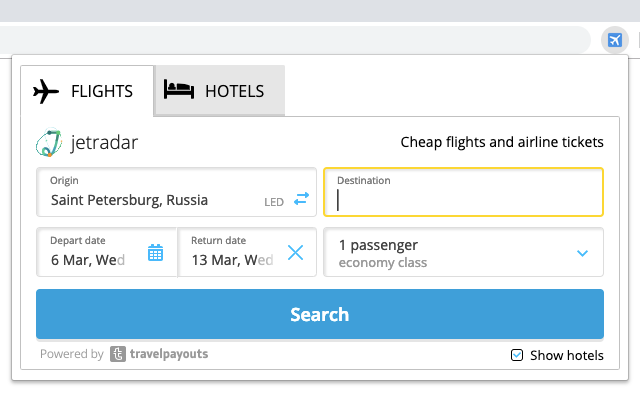The width and height of the screenshot is (640, 400).
Task: Open the travelpayouts text link
Action: pyautogui.click(x=169, y=354)
